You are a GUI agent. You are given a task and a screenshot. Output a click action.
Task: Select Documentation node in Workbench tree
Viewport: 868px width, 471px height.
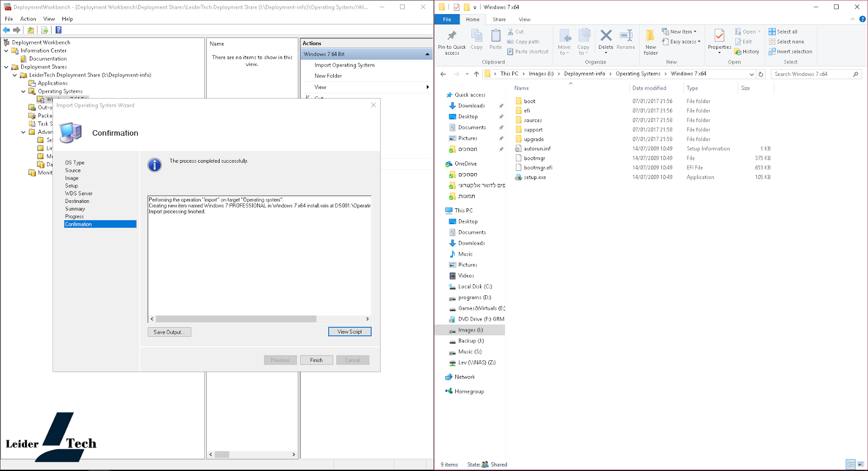[48, 59]
